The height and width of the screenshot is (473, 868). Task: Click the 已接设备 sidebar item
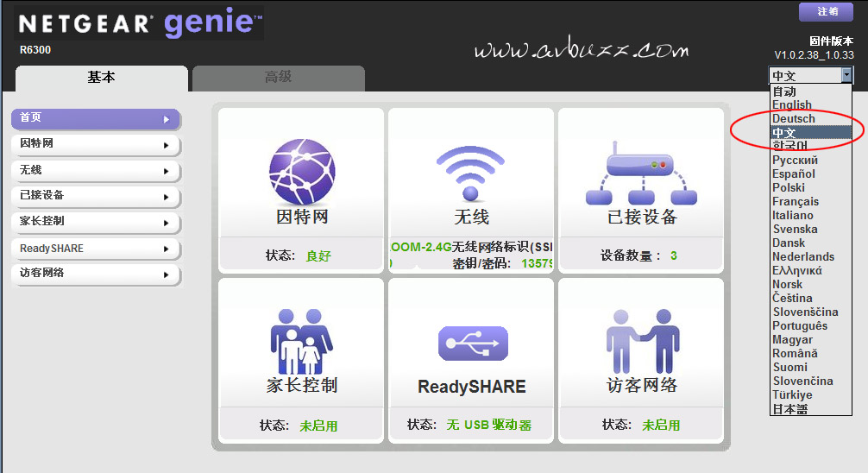[x=95, y=196]
